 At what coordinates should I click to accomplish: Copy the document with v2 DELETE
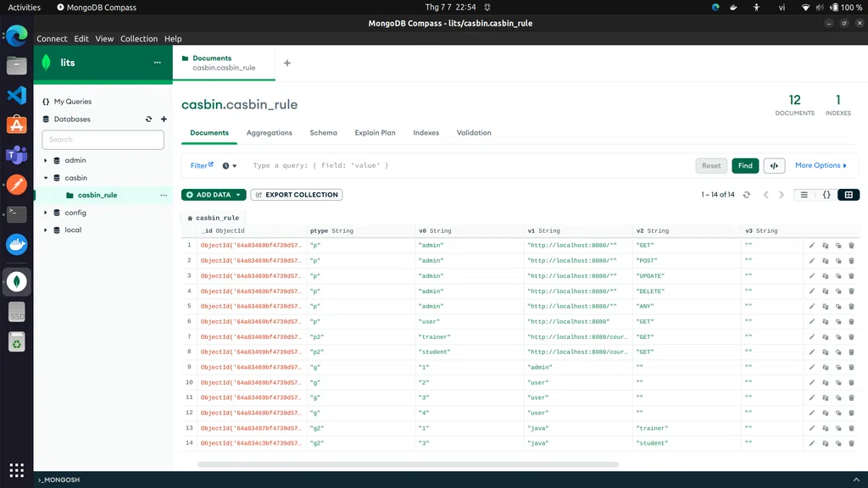point(825,291)
